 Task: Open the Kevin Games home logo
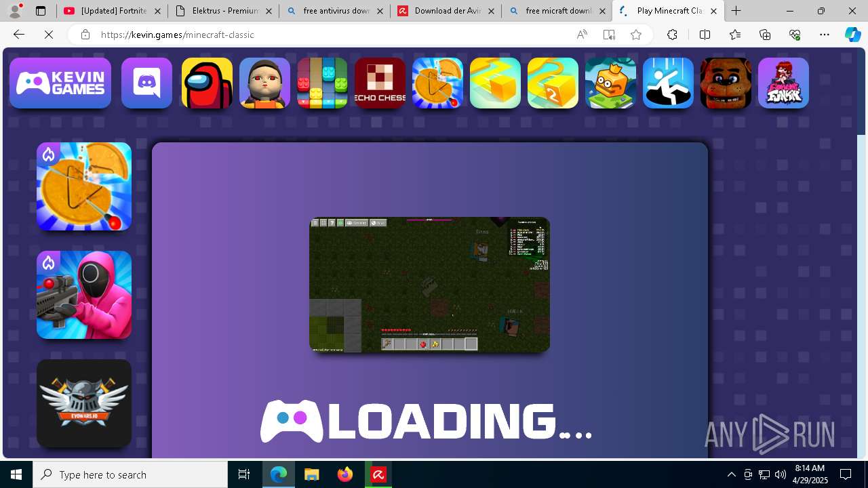[60, 83]
